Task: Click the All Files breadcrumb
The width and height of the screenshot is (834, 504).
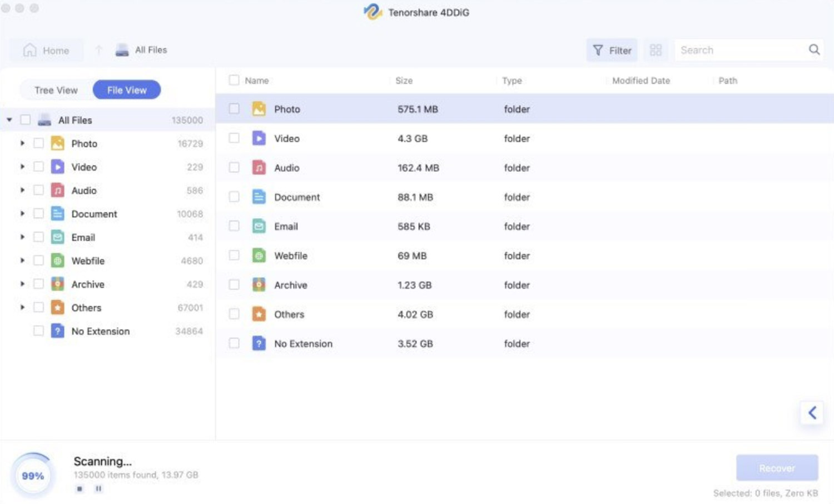Action: coord(141,50)
